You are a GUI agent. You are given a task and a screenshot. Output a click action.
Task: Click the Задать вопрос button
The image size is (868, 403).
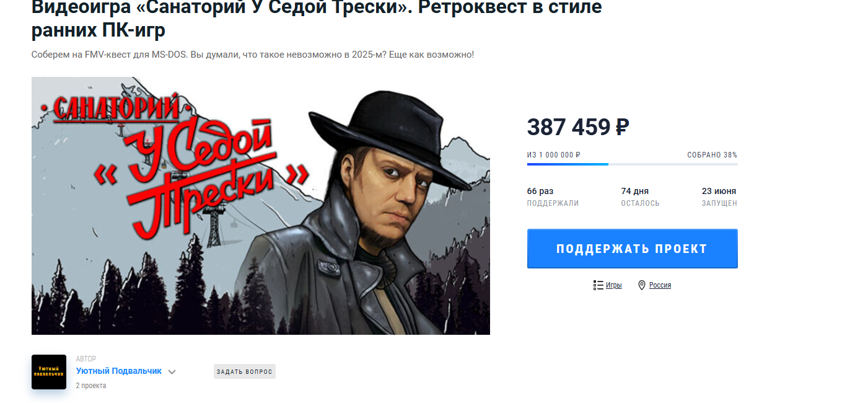pos(245,371)
